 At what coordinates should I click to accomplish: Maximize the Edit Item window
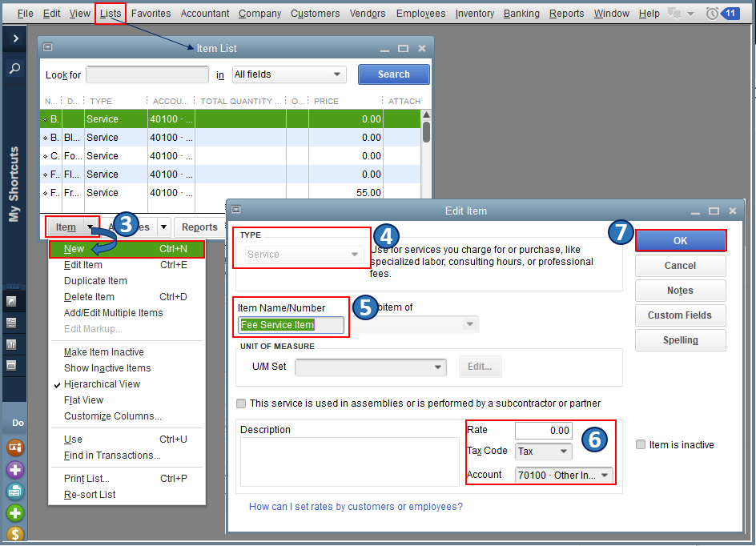tap(714, 211)
